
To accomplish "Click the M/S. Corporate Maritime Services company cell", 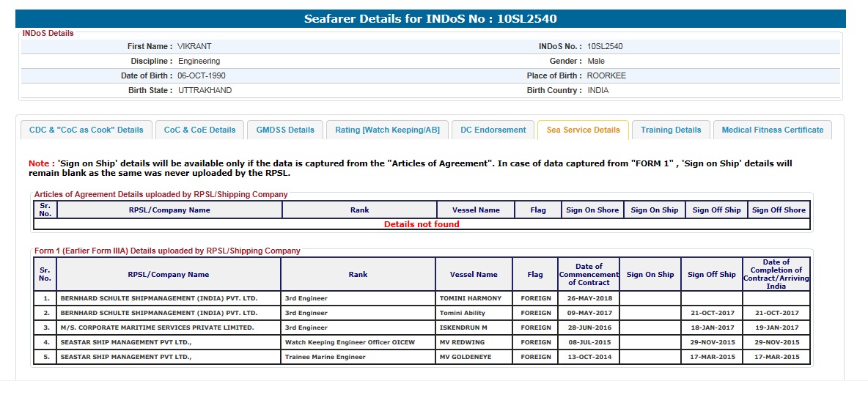I will (157, 328).
